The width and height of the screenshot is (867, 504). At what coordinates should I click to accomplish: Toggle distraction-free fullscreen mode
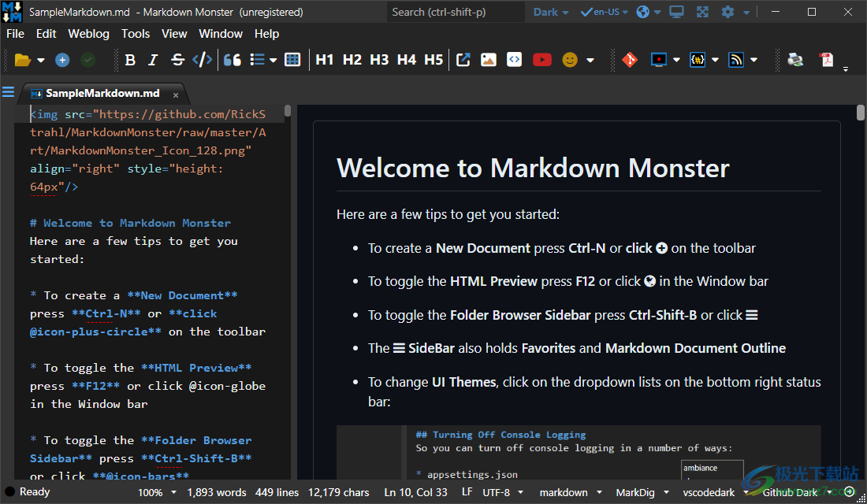(x=703, y=12)
